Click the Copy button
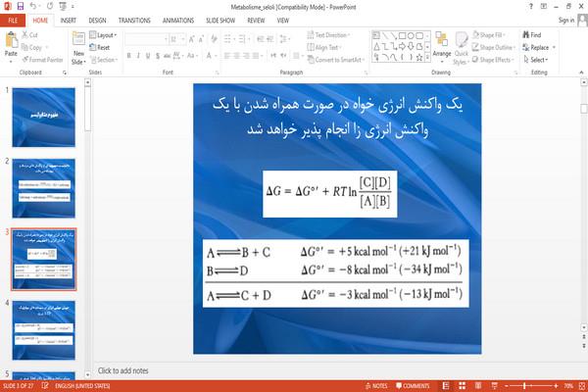588x392 pixels. (x=31, y=47)
